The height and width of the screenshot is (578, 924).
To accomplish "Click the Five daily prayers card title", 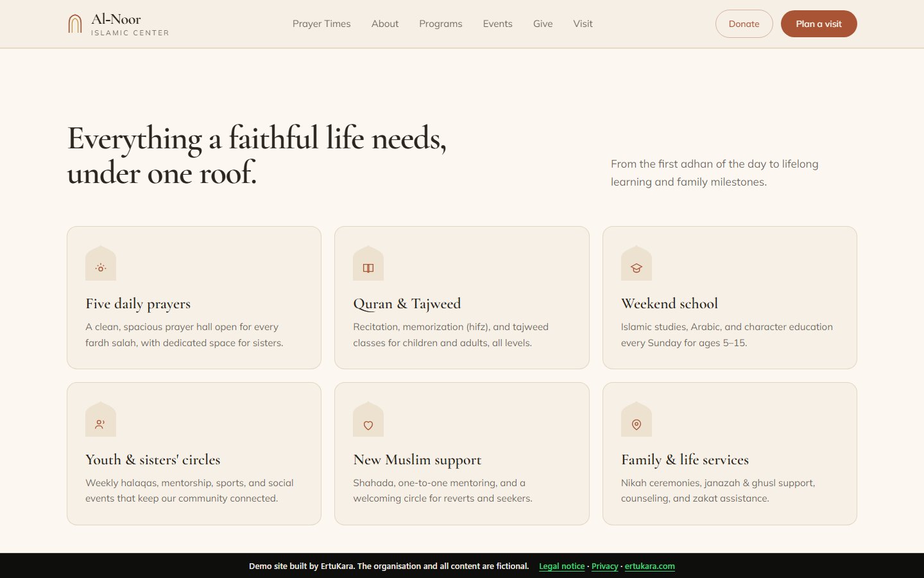I will tap(138, 304).
